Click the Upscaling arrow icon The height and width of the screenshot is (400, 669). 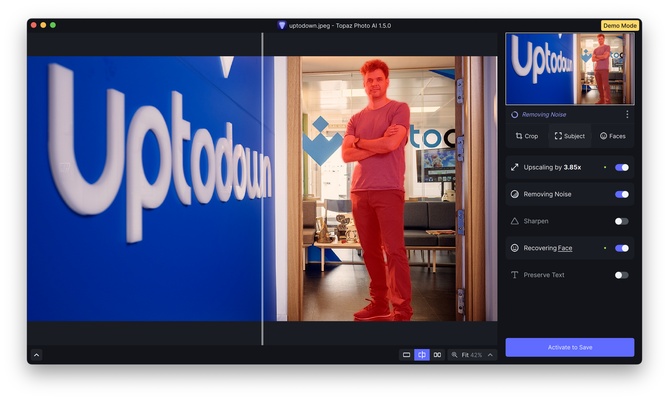(x=515, y=167)
